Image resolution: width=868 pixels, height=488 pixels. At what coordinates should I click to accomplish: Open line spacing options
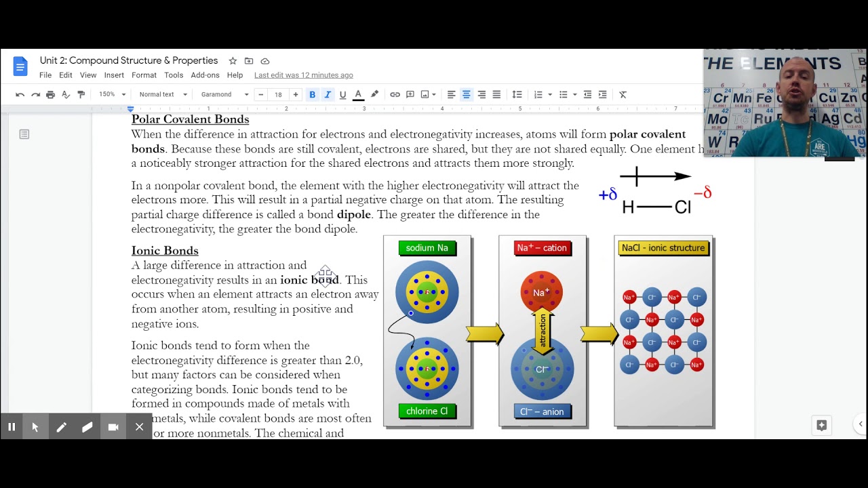click(x=517, y=94)
